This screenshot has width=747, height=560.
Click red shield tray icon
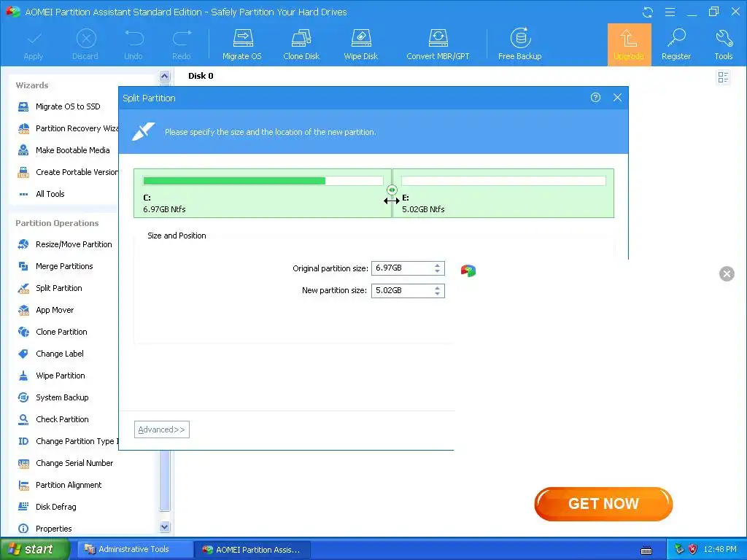(x=692, y=549)
